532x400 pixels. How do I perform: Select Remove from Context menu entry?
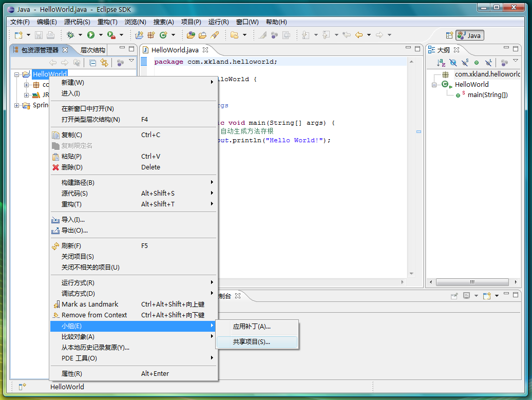click(x=134, y=315)
